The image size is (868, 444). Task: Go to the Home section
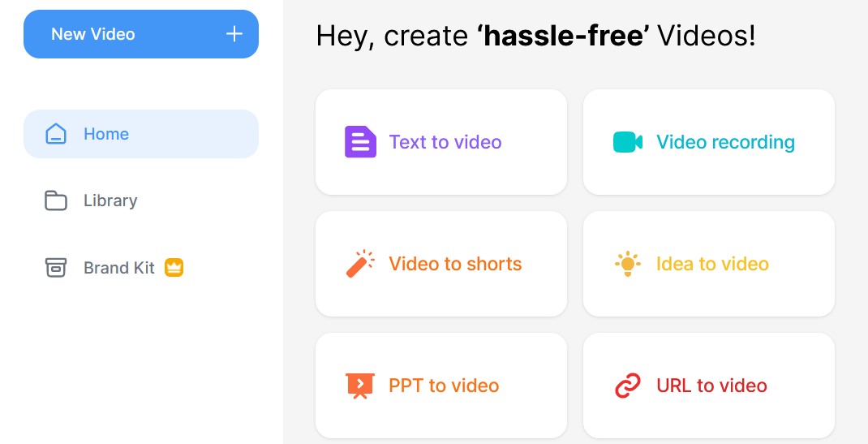[x=141, y=134]
